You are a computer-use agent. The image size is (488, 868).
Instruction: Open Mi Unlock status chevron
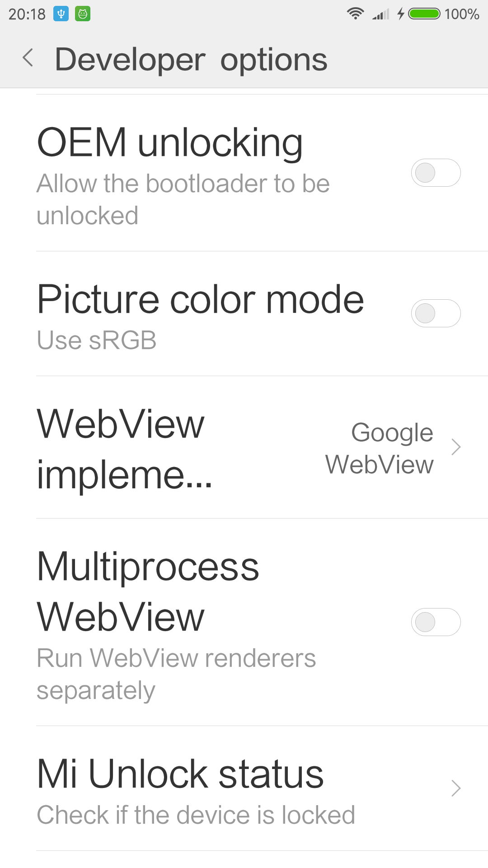[x=456, y=788]
